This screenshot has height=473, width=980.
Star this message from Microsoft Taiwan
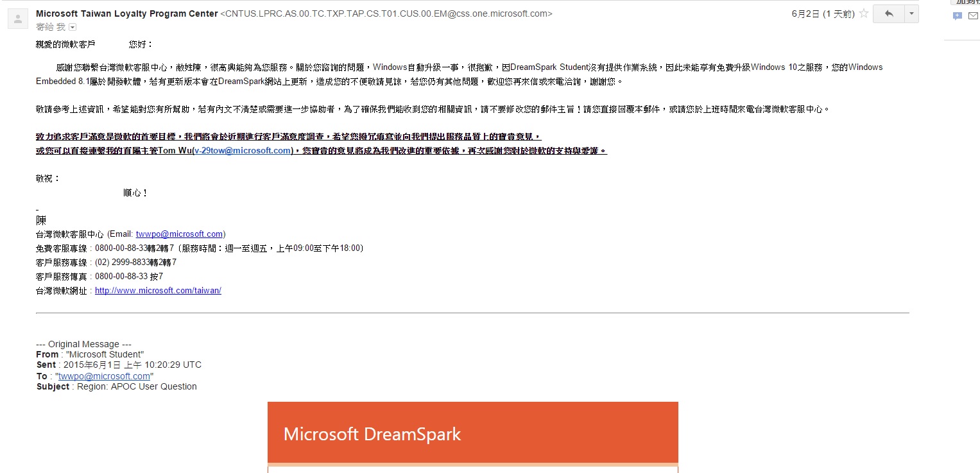pos(864,13)
